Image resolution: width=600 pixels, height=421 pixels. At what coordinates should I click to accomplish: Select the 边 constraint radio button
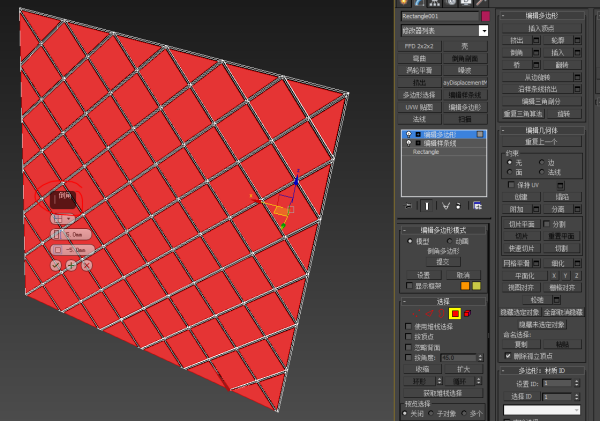pyautogui.click(x=542, y=161)
